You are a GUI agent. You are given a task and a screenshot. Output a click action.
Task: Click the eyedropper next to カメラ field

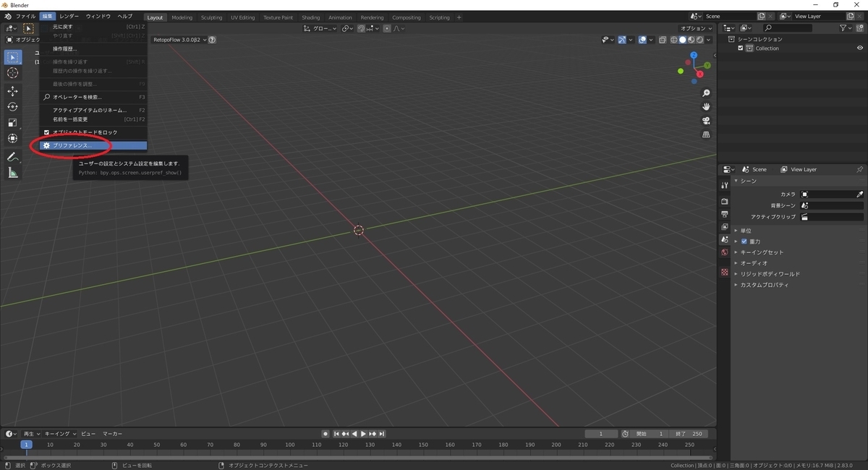click(860, 195)
